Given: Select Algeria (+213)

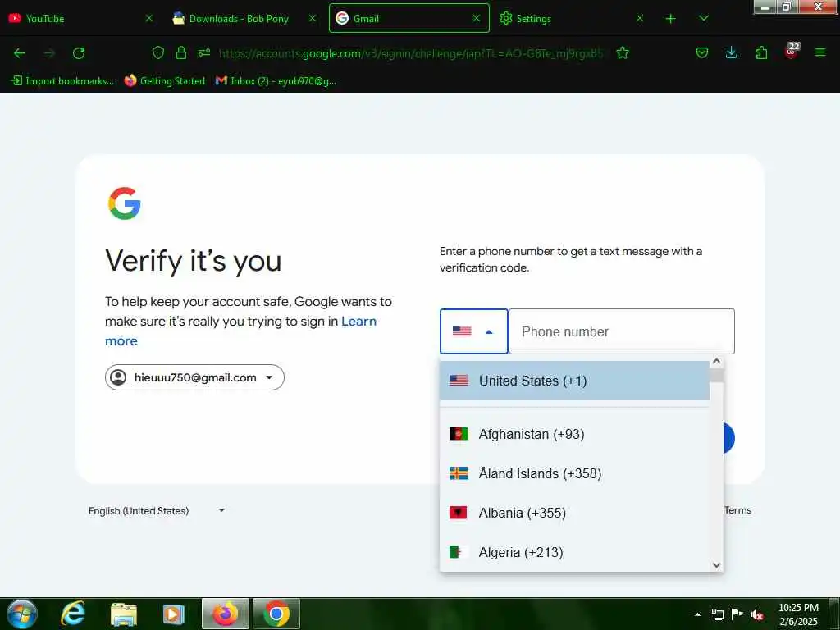Looking at the screenshot, I should (x=574, y=552).
